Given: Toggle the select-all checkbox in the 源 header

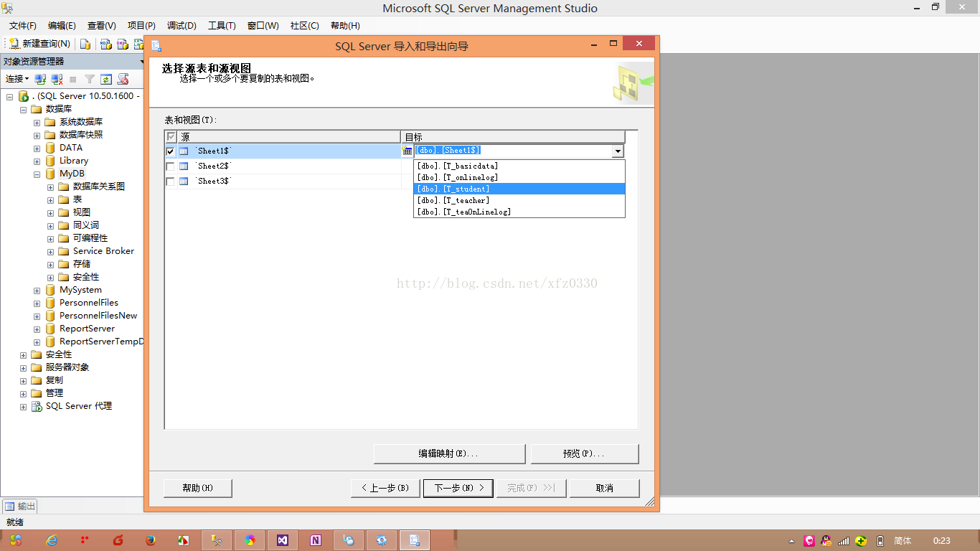Looking at the screenshot, I should pos(171,136).
